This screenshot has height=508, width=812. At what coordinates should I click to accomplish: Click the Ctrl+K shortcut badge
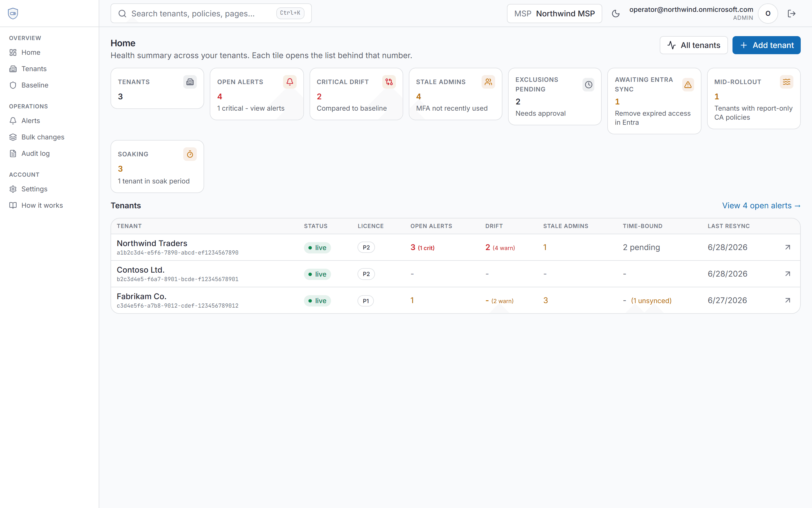pyautogui.click(x=290, y=13)
